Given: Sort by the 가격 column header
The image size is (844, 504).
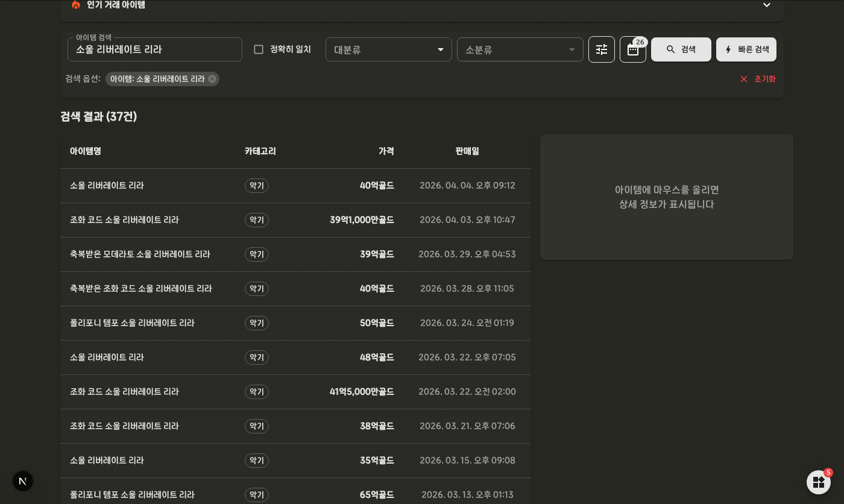Looking at the screenshot, I should (386, 151).
